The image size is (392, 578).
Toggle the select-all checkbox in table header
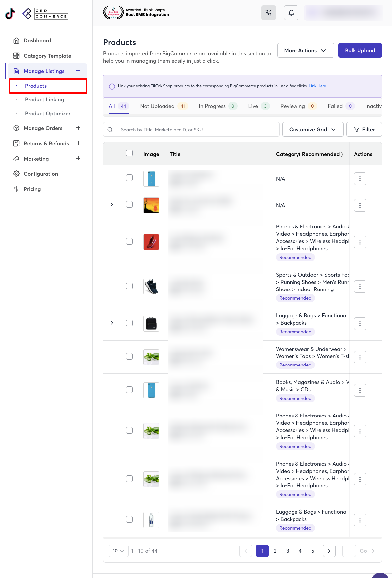[129, 153]
